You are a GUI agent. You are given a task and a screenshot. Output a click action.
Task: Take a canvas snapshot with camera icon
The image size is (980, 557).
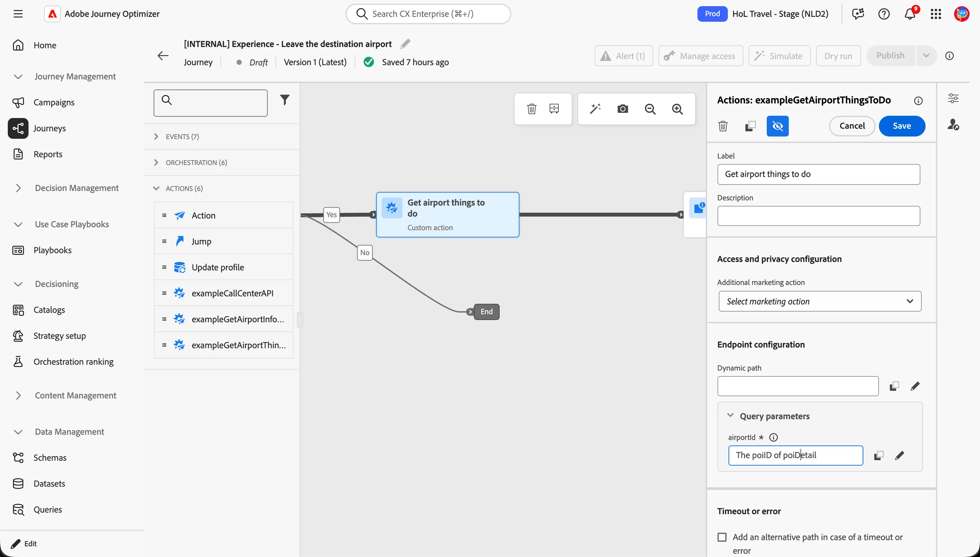623,109
